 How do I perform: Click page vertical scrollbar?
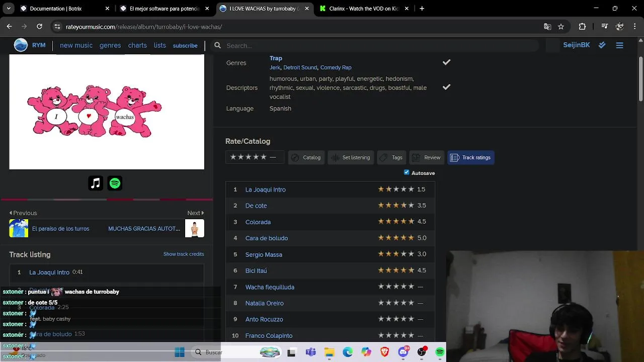tap(640, 78)
